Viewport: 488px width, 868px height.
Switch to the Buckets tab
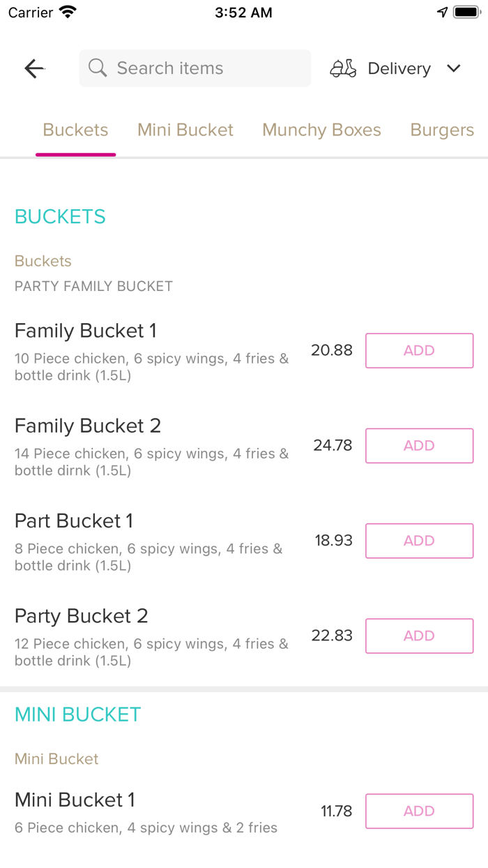tap(75, 130)
